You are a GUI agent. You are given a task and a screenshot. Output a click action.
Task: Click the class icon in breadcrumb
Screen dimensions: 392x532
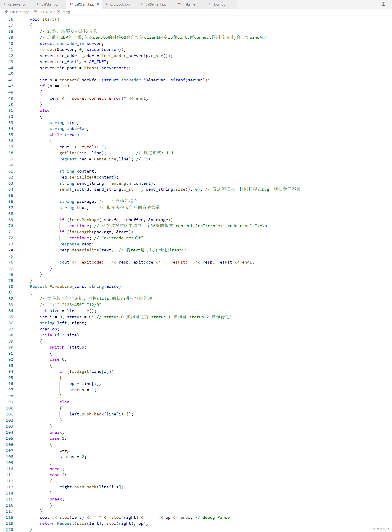pos(36,12)
